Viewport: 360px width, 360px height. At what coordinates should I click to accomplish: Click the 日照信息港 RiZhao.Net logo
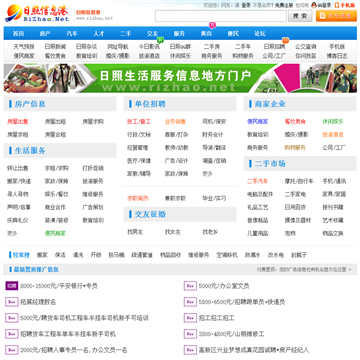[x=37, y=13]
